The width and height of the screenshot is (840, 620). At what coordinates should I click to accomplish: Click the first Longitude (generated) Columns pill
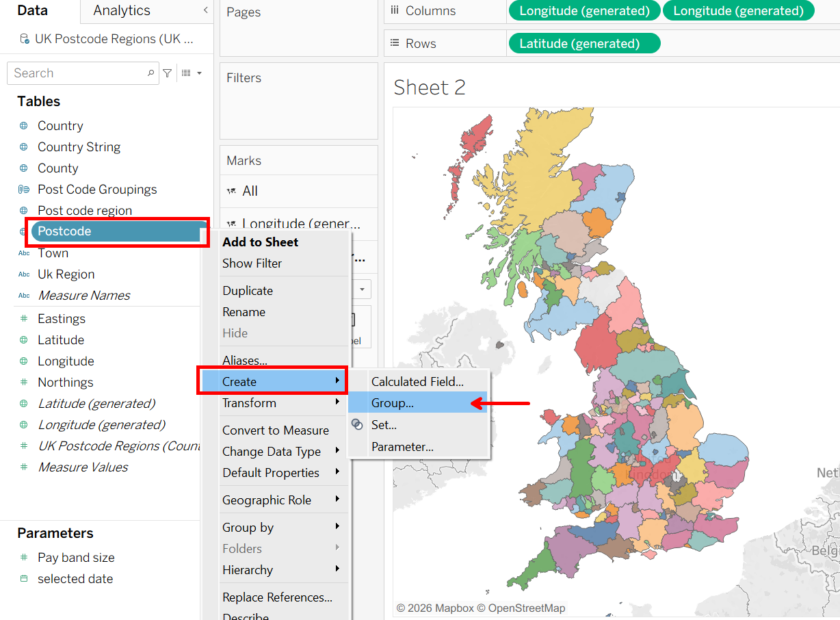(584, 10)
